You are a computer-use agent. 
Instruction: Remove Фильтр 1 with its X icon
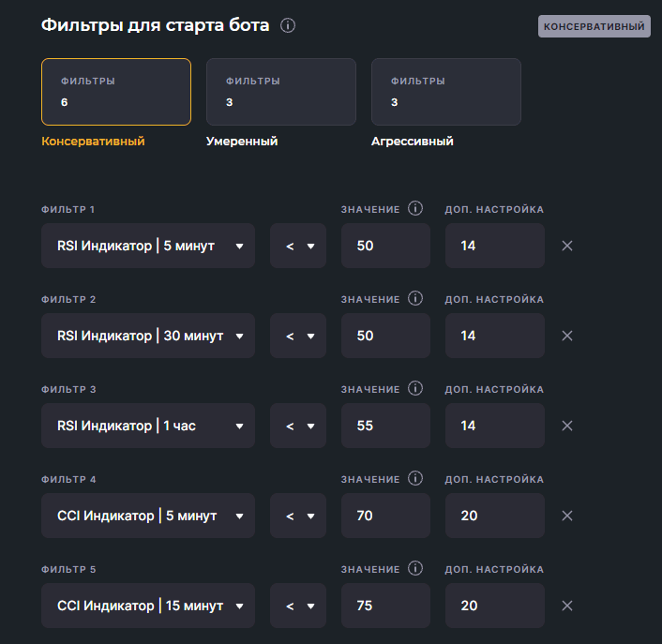tap(566, 246)
